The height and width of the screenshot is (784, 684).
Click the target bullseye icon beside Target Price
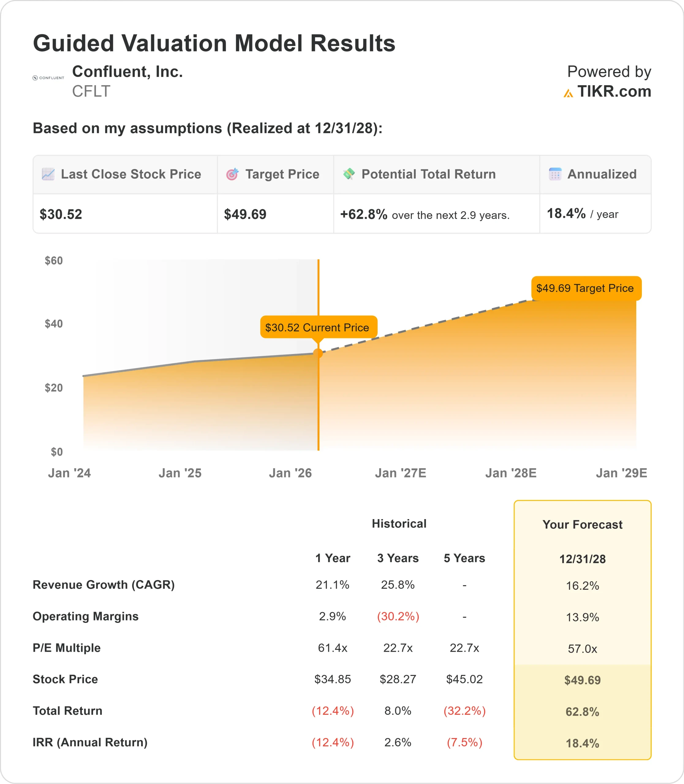coord(232,174)
